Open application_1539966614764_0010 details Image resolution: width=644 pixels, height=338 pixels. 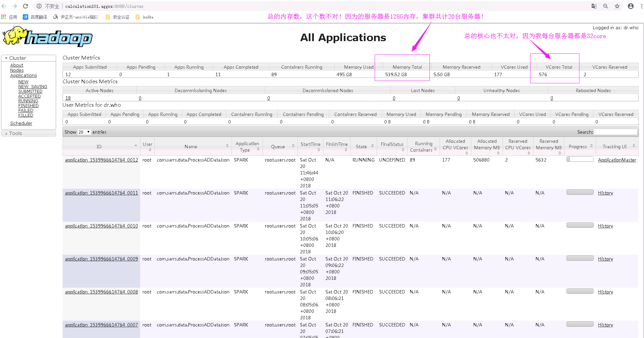101,226
